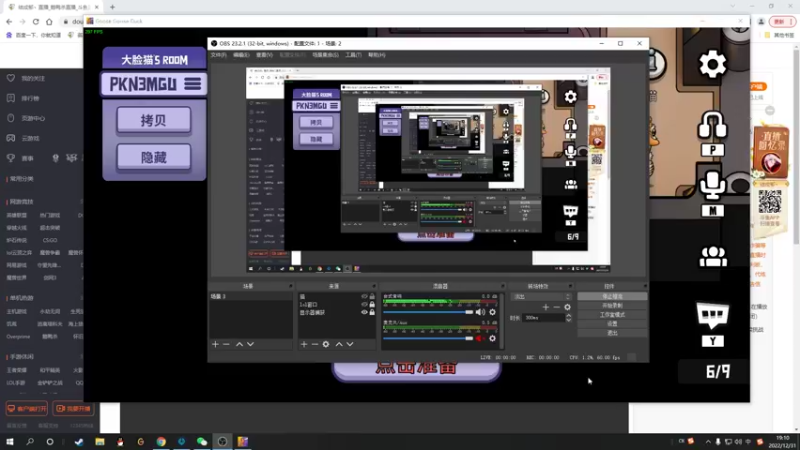
Task: Add a new source with plus icon
Action: [x=304, y=344]
